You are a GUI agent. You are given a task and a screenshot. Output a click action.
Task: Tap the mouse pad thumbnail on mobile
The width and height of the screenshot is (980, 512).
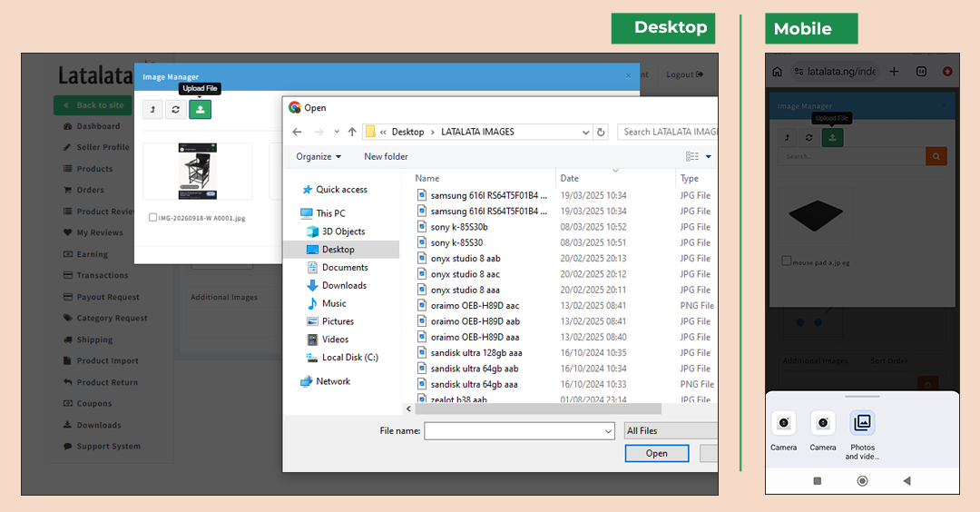tap(816, 216)
